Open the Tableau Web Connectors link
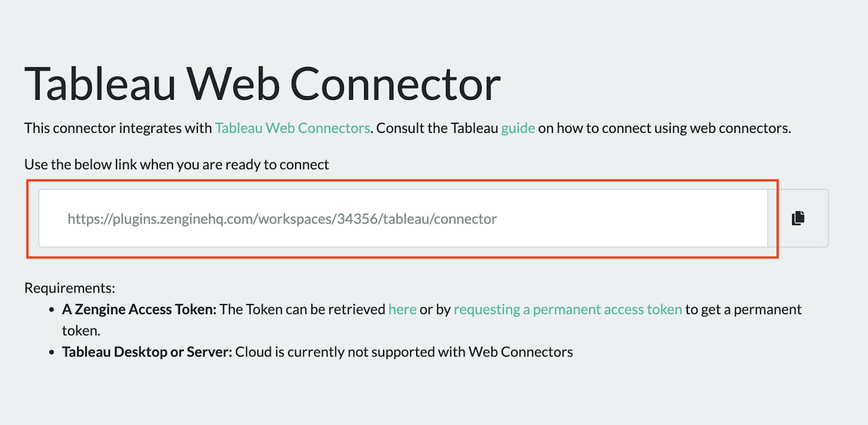868x425 pixels. pyautogui.click(x=292, y=128)
